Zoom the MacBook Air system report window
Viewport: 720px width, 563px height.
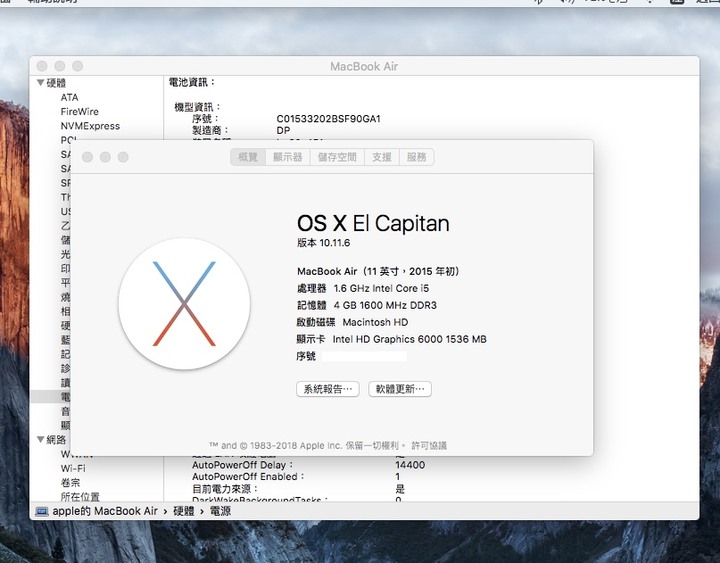(78, 66)
